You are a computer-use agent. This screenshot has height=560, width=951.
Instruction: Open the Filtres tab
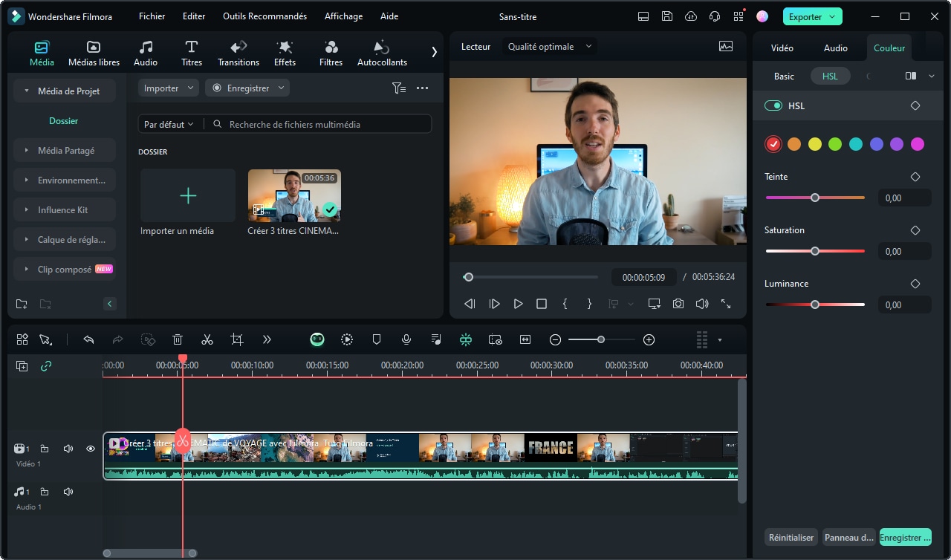331,53
